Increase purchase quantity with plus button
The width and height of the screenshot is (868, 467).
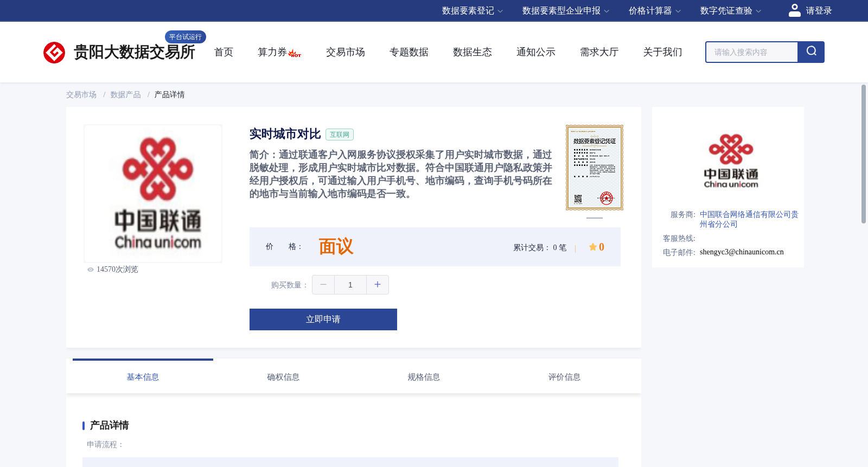(x=378, y=285)
